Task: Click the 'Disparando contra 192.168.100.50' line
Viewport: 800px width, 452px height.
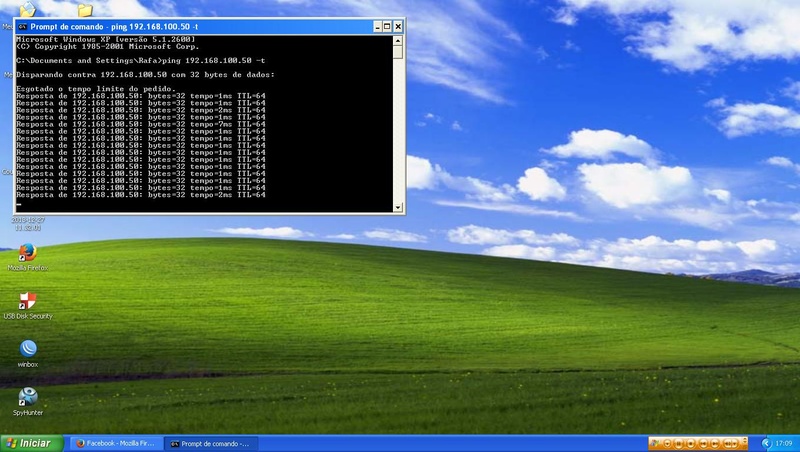Action: pyautogui.click(x=145, y=74)
